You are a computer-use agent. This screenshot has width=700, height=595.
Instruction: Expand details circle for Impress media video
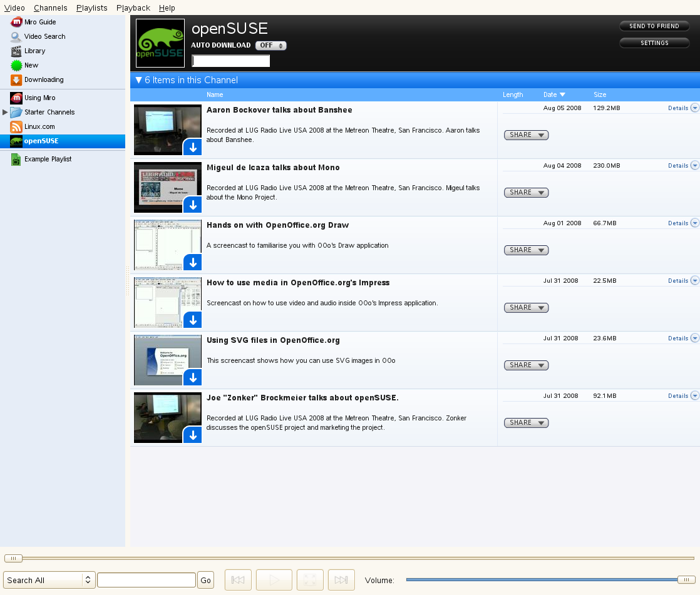tap(694, 280)
